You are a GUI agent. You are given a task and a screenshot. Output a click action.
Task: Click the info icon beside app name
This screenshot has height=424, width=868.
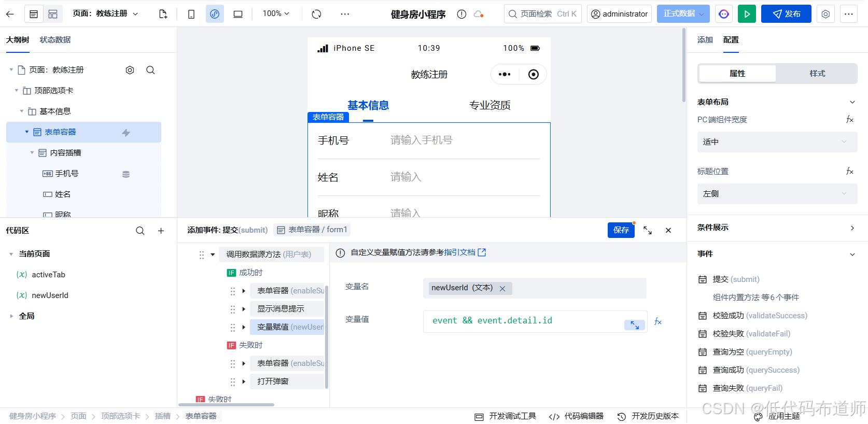[x=461, y=14]
